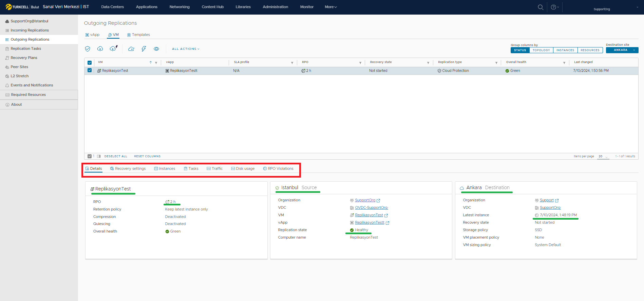The width and height of the screenshot is (644, 301).
Task: Open L2 Stretch in sidebar
Action: click(x=19, y=76)
